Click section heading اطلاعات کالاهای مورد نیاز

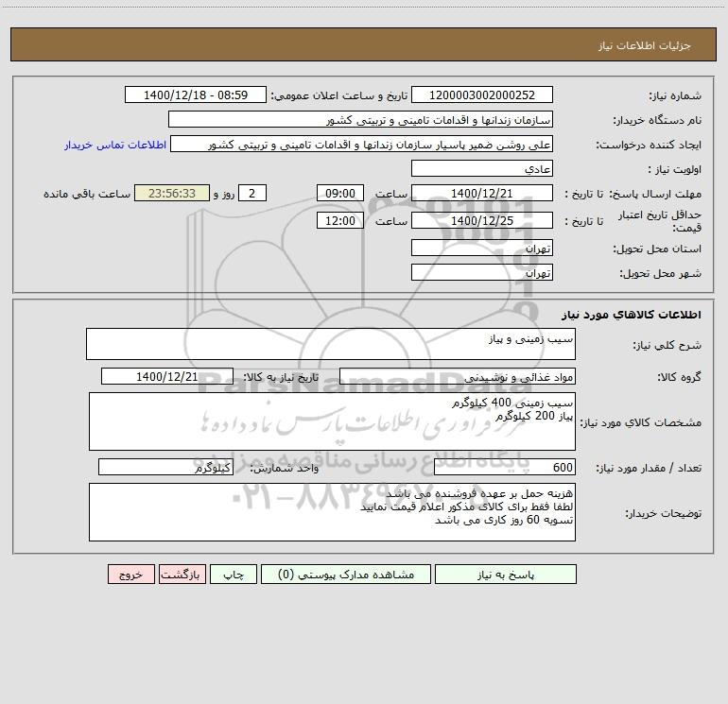click(x=632, y=315)
